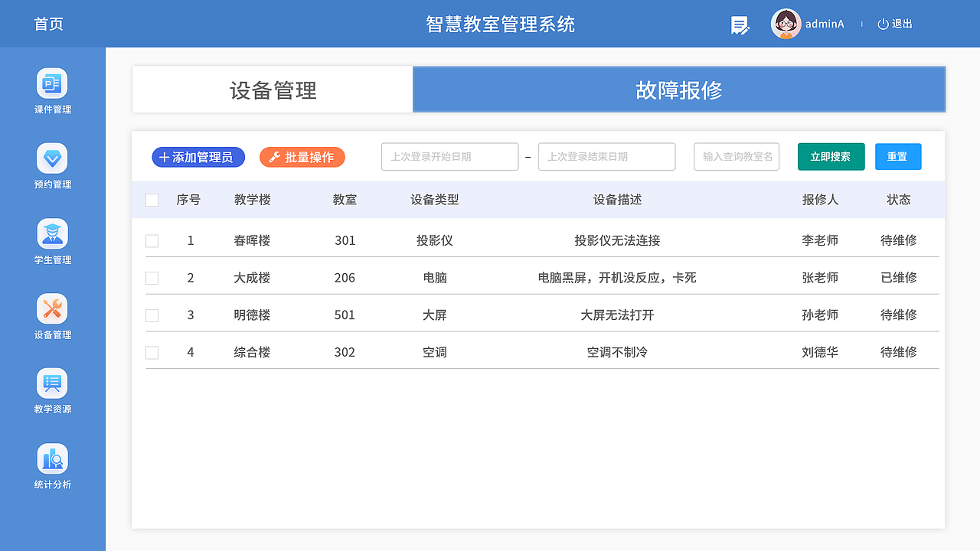Image resolution: width=980 pixels, height=551 pixels.
Task: Click the 批量操作 button
Action: (x=302, y=157)
